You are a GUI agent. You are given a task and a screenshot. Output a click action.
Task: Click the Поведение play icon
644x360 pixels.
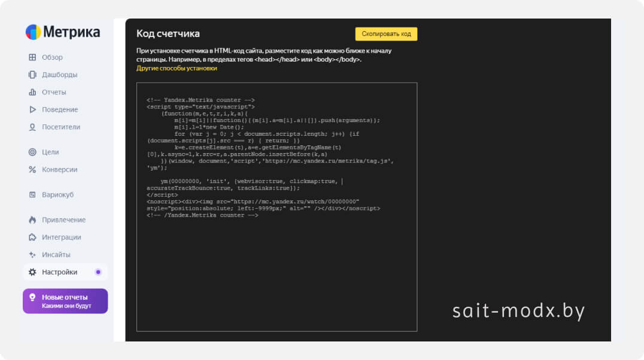tap(32, 109)
